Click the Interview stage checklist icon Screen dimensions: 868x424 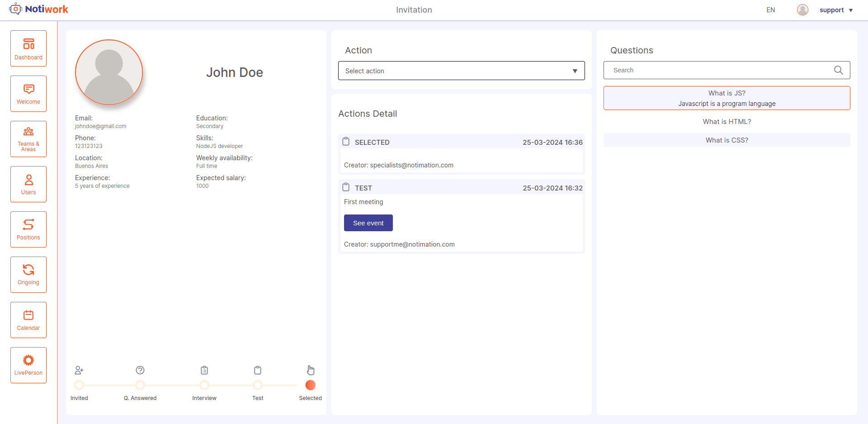(x=204, y=370)
